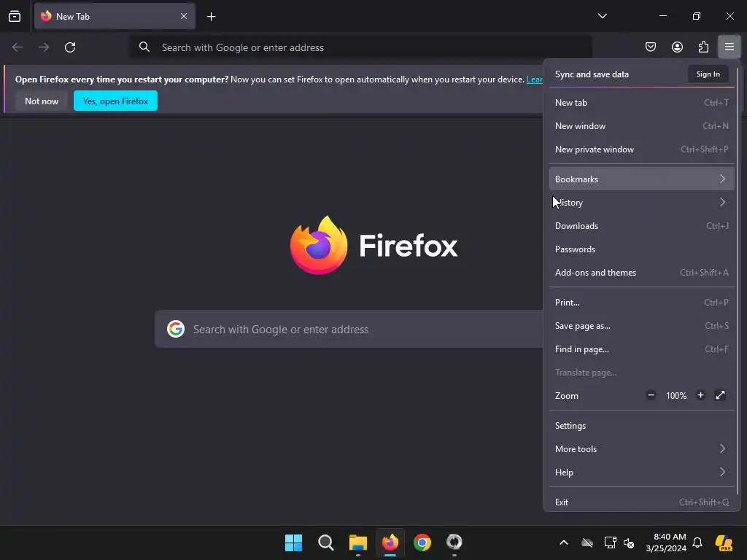Click the muted volume tray icon

point(629,542)
